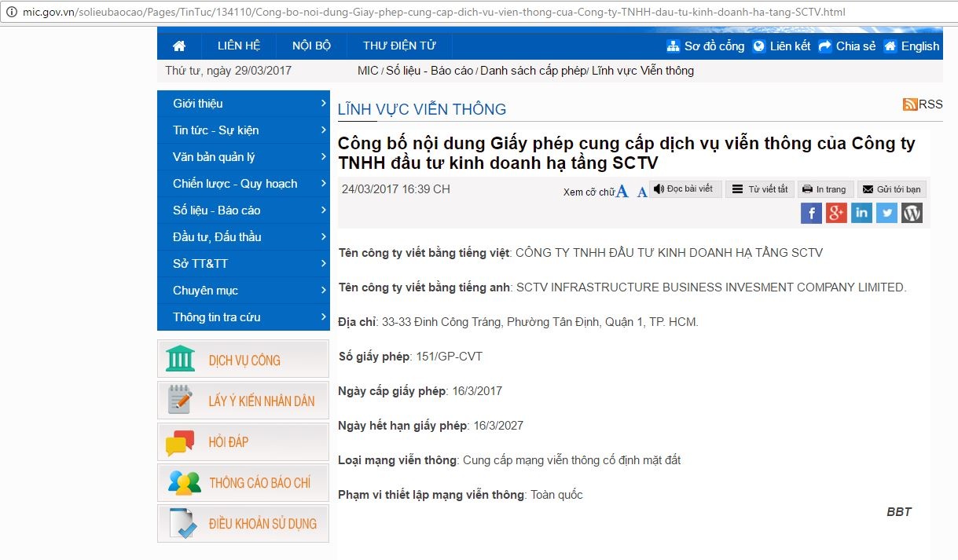Share article on Twitter
Viewport: 958px width, 560px height.
coord(886,213)
